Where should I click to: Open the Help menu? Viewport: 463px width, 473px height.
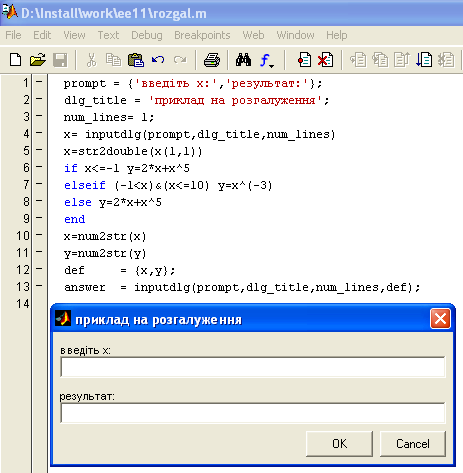click(x=337, y=35)
